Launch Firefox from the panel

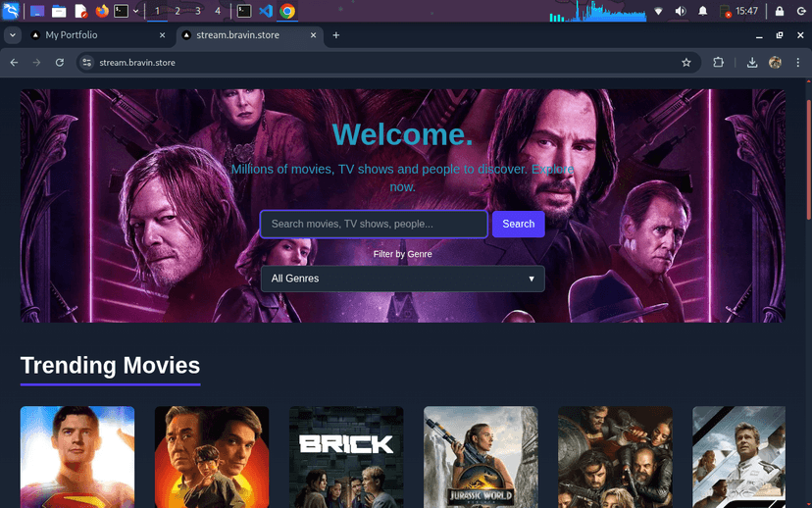click(x=102, y=11)
